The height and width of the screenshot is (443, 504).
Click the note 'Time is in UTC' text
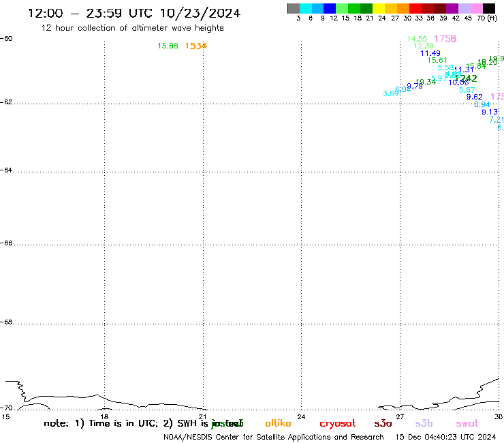click(123, 423)
